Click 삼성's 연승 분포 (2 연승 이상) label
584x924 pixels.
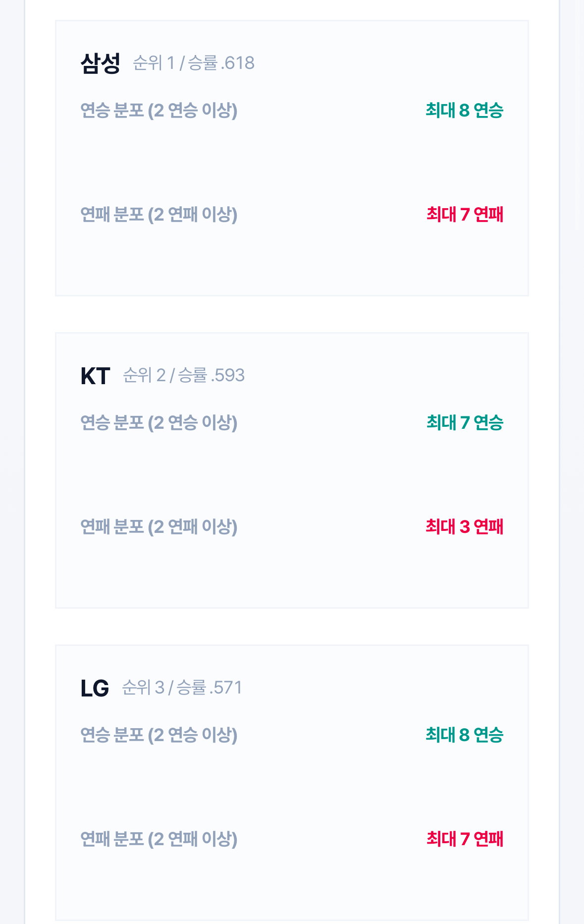coord(159,110)
